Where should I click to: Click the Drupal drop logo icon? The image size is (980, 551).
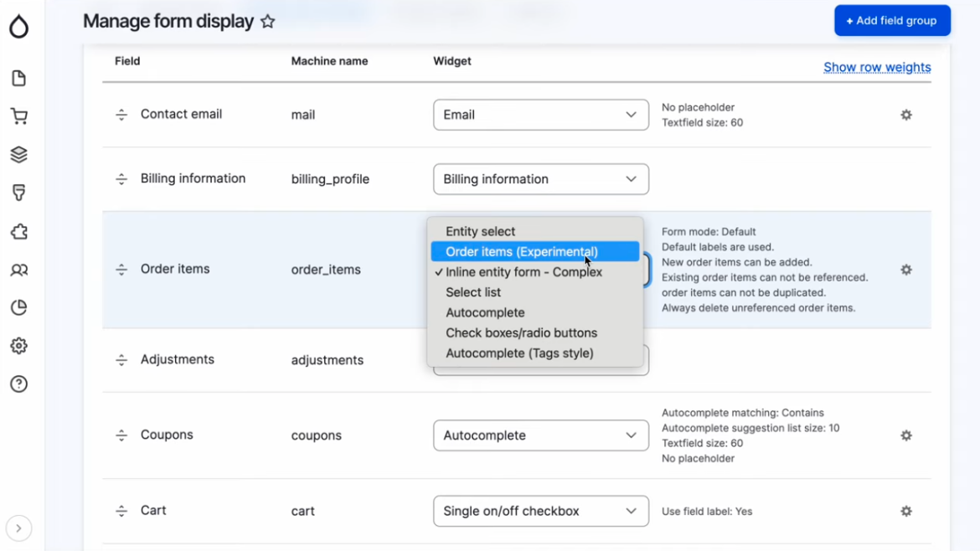coord(18,27)
